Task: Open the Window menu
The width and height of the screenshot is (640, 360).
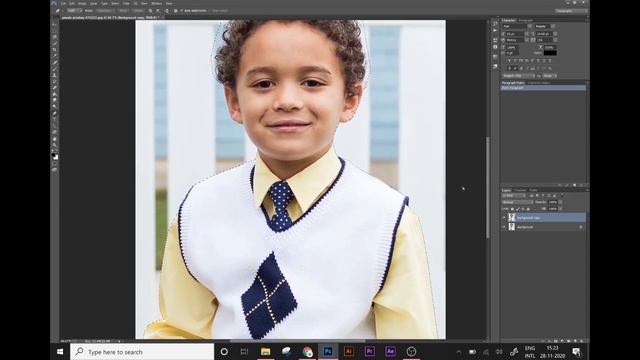Action: (x=157, y=3)
